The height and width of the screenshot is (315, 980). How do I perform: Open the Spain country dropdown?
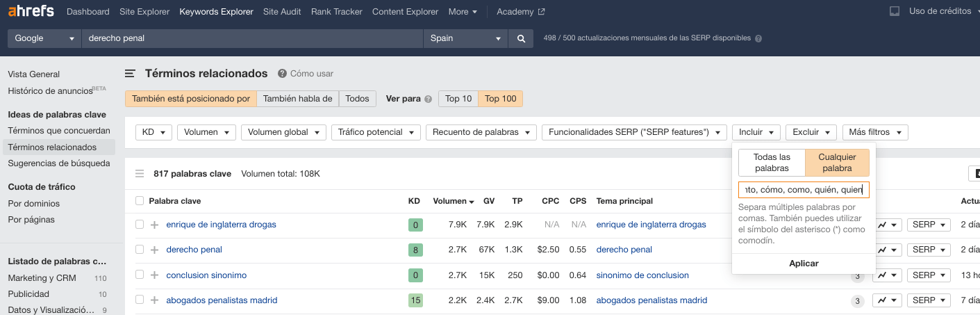[465, 39]
